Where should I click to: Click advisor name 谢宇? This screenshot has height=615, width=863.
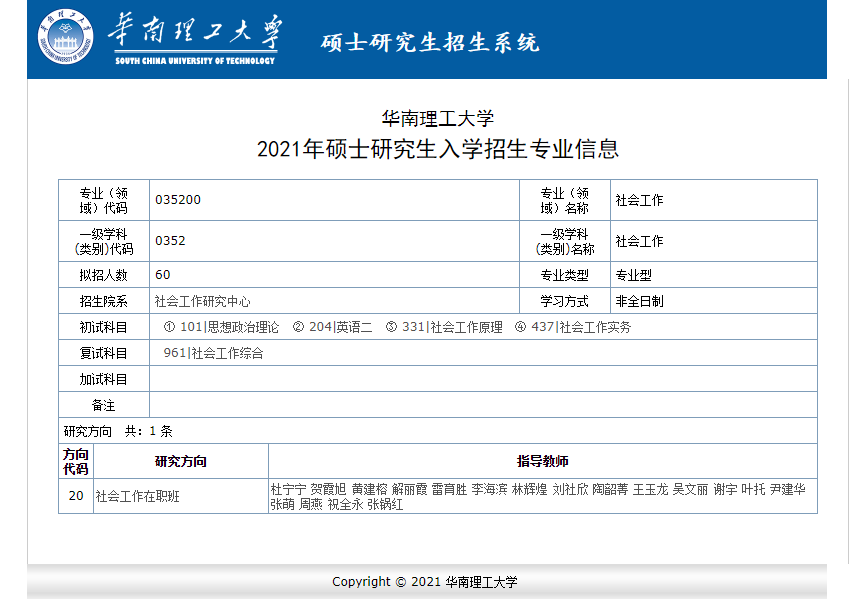pos(725,489)
